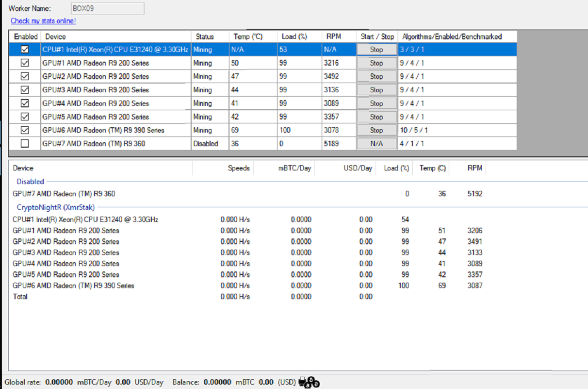Open the Check my stats online link
This screenshot has width=588, height=389.
43,21
